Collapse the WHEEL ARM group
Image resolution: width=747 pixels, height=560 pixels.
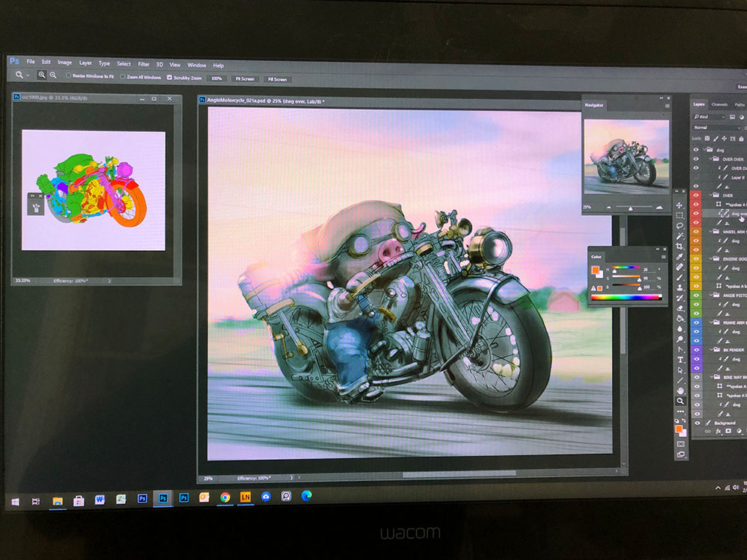click(x=710, y=231)
